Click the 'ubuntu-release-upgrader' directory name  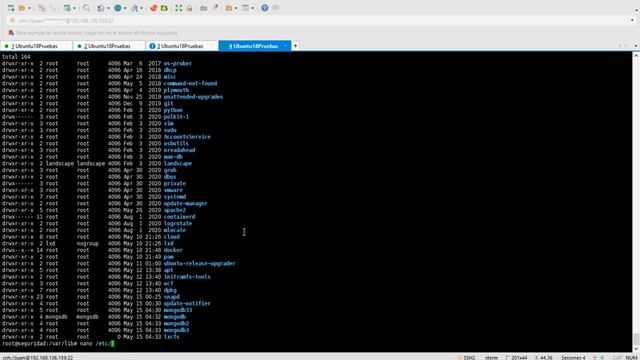coord(199,263)
